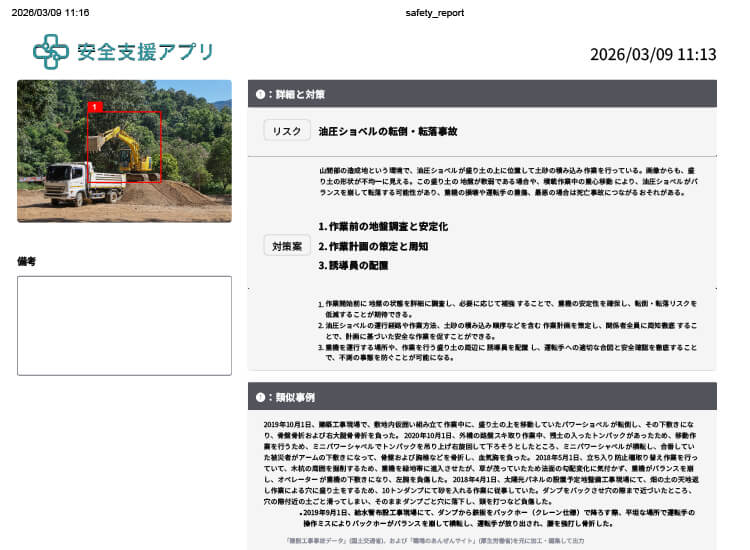
Task: Click the numbered circle icon in 詳細と対策 header
Action: point(260,94)
